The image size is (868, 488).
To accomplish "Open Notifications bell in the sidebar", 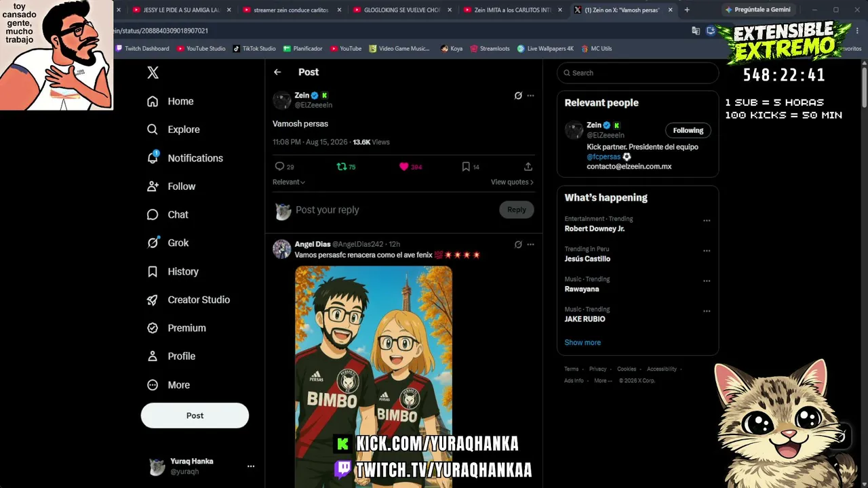I will (x=153, y=158).
